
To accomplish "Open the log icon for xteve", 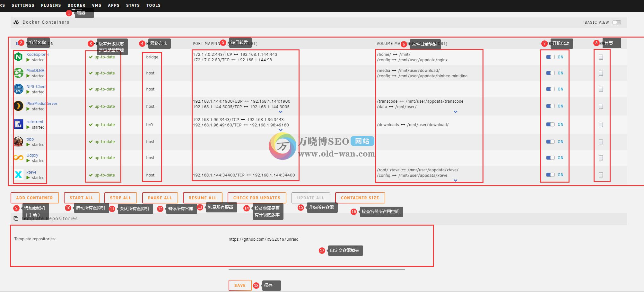I will (x=601, y=175).
